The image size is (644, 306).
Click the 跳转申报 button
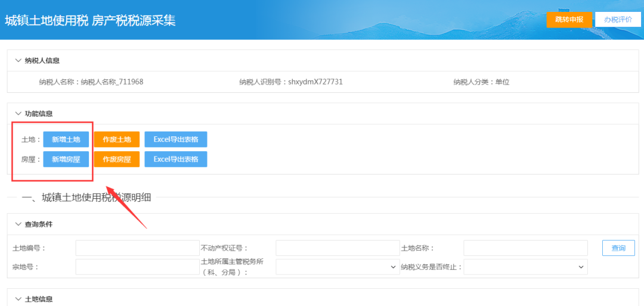569,20
